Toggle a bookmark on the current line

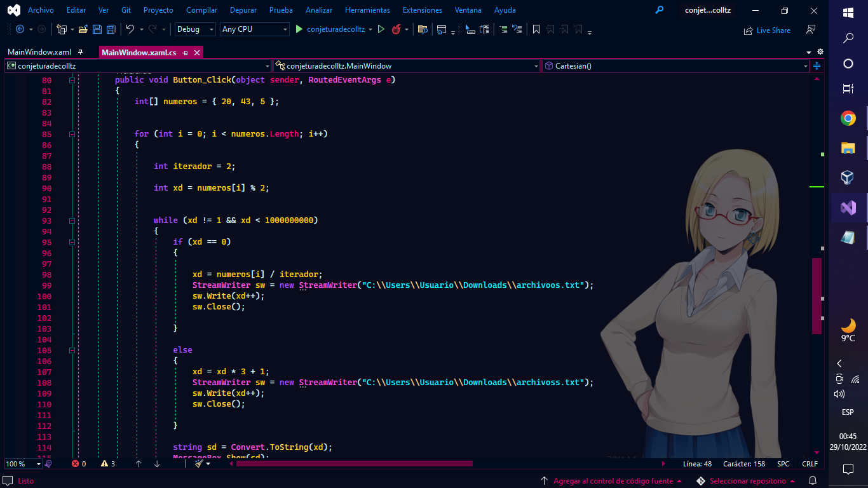click(536, 29)
